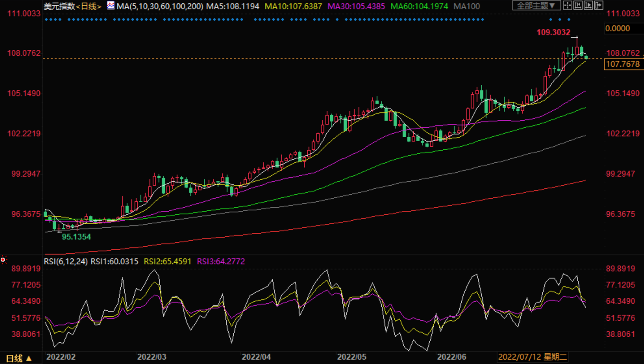Click the 美元指数 chart title
Image resolution: width=644 pixels, height=364 pixels.
tap(59, 6)
